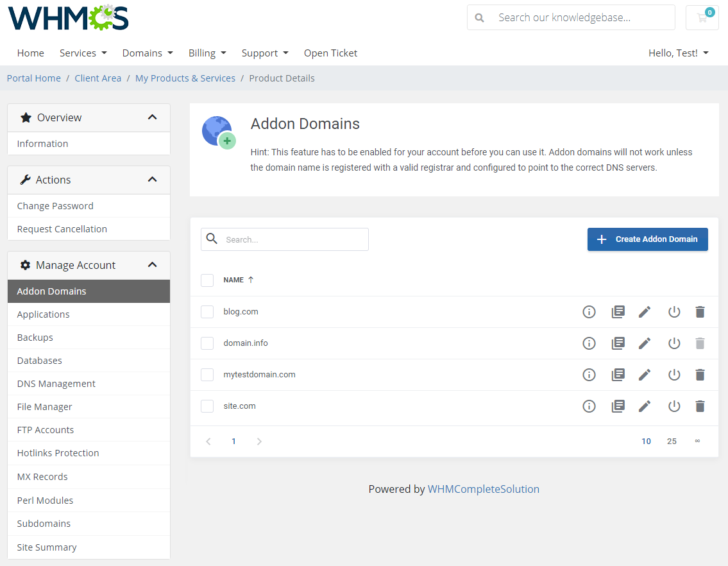The width and height of the screenshot is (728, 566).
Task: Open the shopping cart icon
Action: (x=702, y=17)
